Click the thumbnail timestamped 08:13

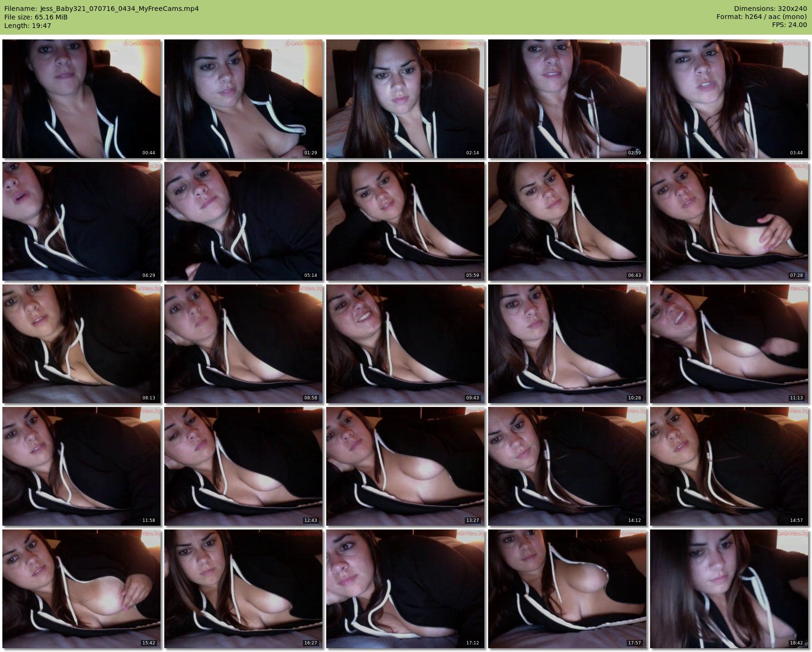point(82,344)
